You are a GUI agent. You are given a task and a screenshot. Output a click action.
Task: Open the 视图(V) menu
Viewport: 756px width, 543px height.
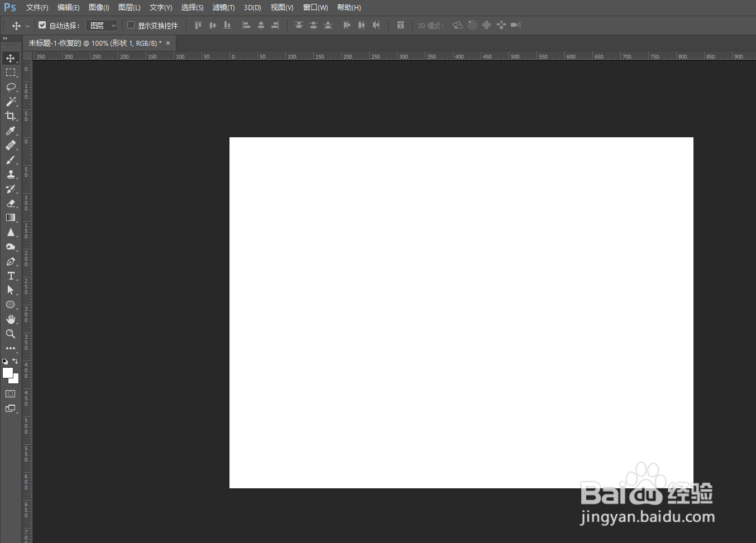coord(282,7)
